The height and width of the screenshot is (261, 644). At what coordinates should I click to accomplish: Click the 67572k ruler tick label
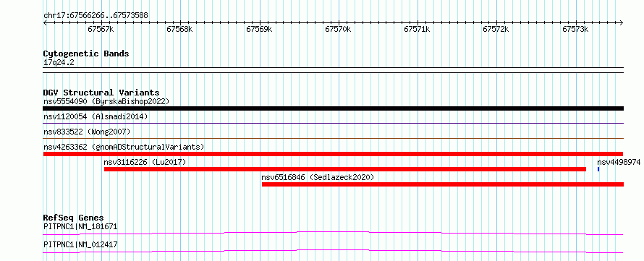tap(496, 29)
